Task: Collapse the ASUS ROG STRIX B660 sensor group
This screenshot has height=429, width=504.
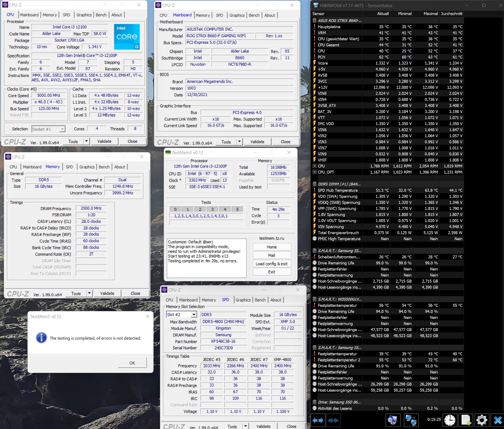Action: point(315,20)
